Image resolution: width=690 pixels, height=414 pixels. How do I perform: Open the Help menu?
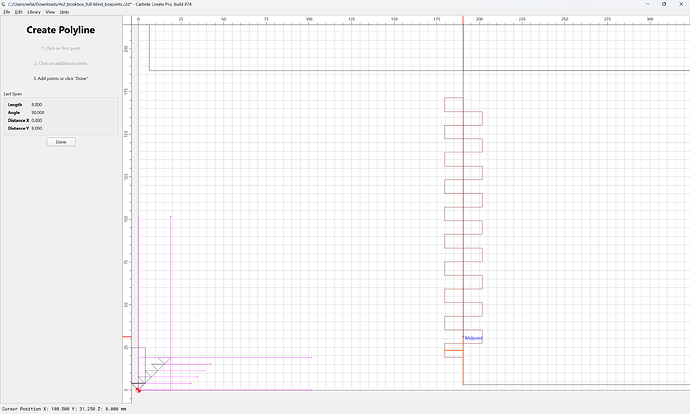pos(64,12)
